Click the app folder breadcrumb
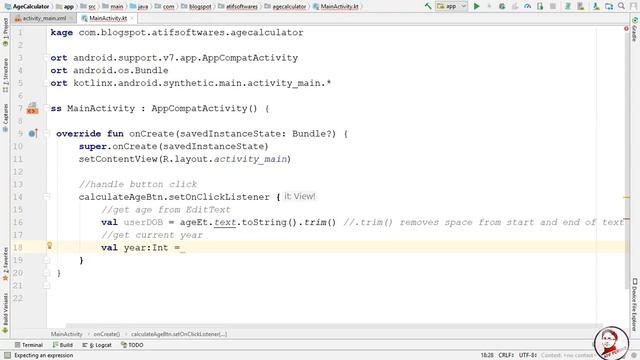Screen dimensions: 640x360 [x=65, y=7]
